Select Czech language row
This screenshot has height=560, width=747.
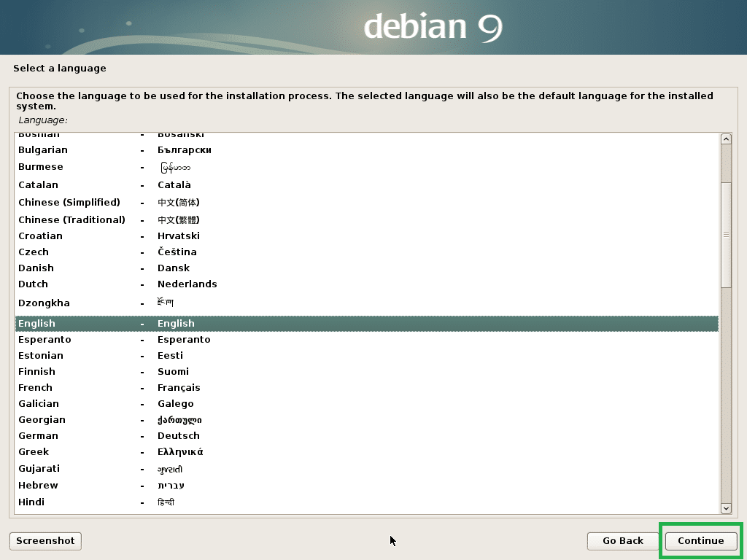[367, 252]
